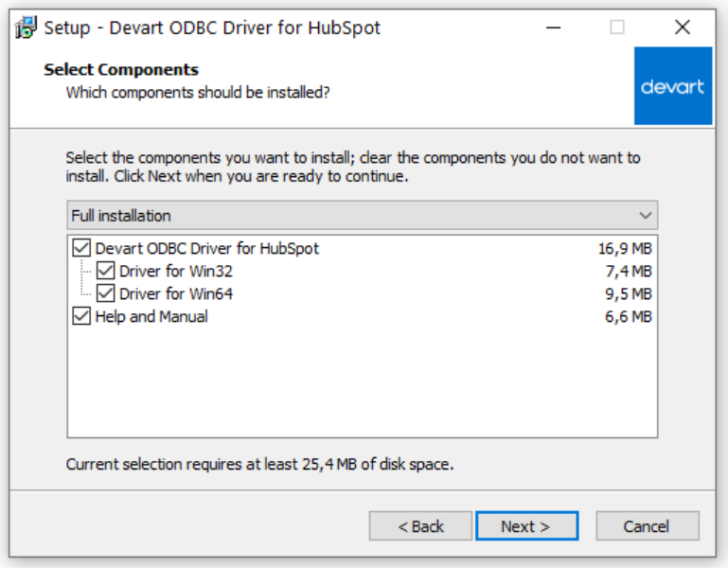
Task: Uncheck Devart ODBC Driver for HubSpot checkbox
Action: (x=81, y=249)
